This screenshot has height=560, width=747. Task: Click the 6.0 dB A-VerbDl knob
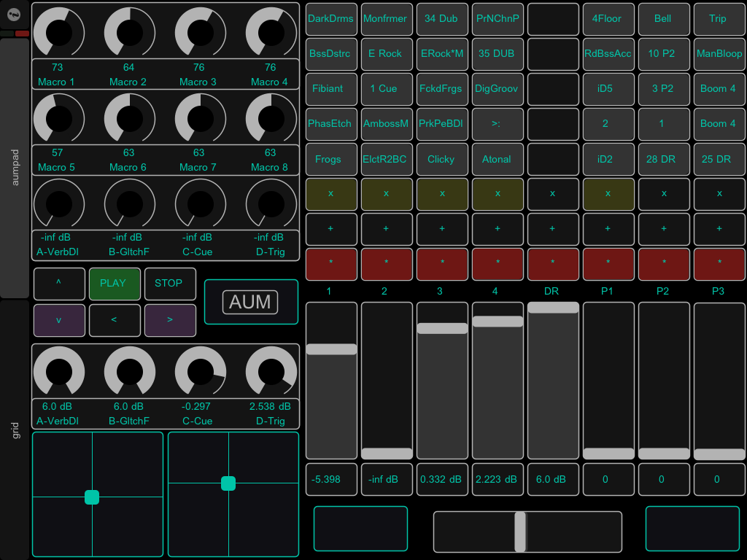tap(59, 371)
